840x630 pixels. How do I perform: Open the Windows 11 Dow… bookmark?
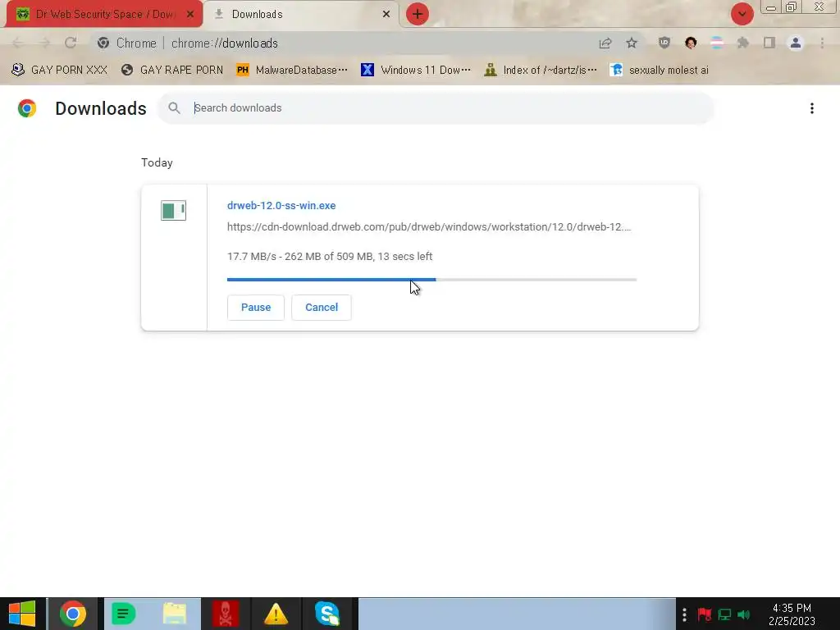[x=416, y=71]
